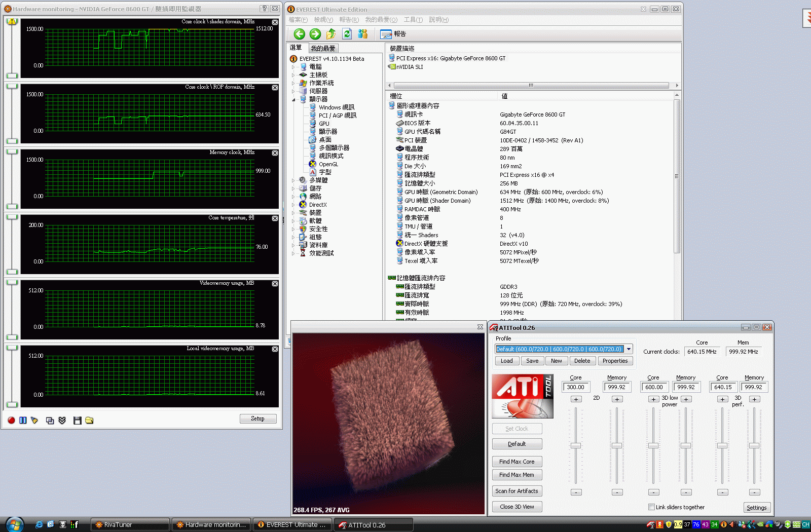Hide the Core clock ROP domain graph
This screenshot has width=811, height=532.
pos(275,88)
